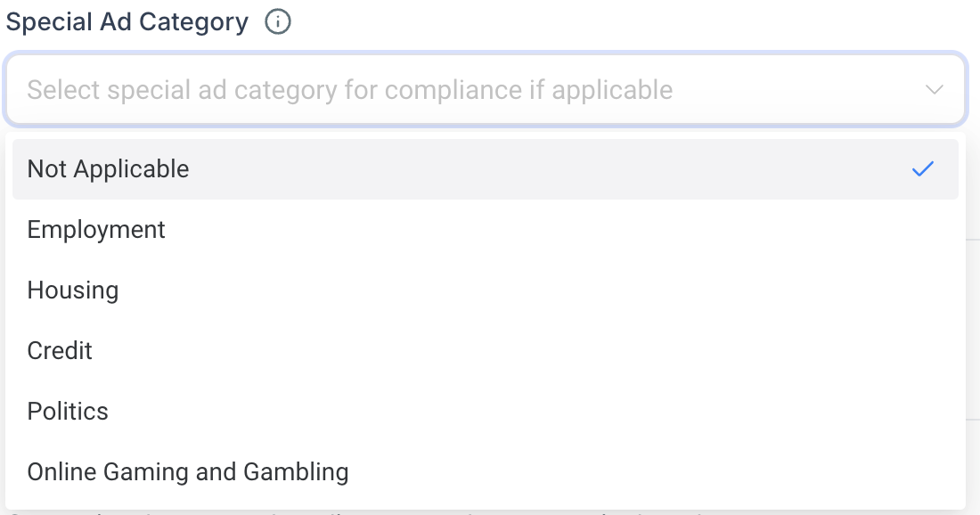Open the special ad category select field
This screenshot has height=515, width=980.
click(486, 89)
